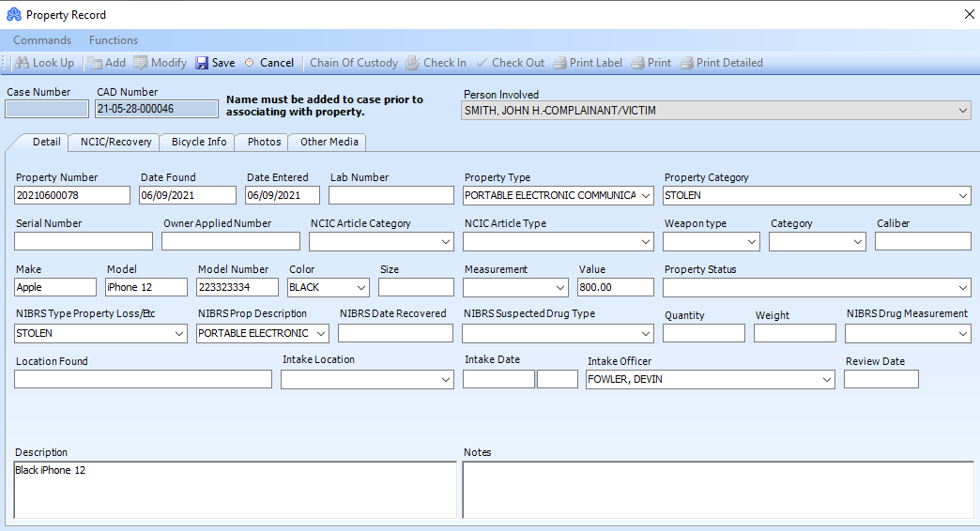Click the Value field showing 800.00
Screen dimensions: 980x531
point(616,287)
